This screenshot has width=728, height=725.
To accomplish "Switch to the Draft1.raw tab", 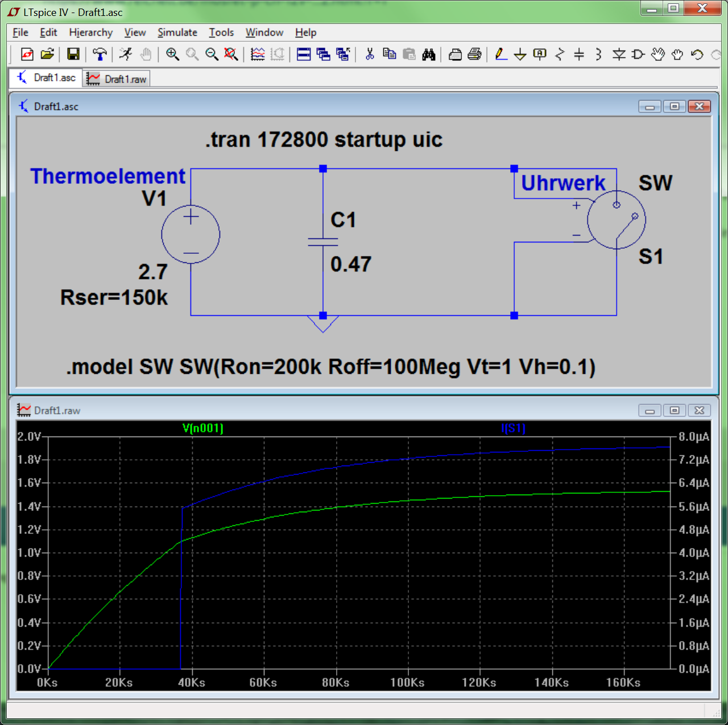I will [117, 79].
